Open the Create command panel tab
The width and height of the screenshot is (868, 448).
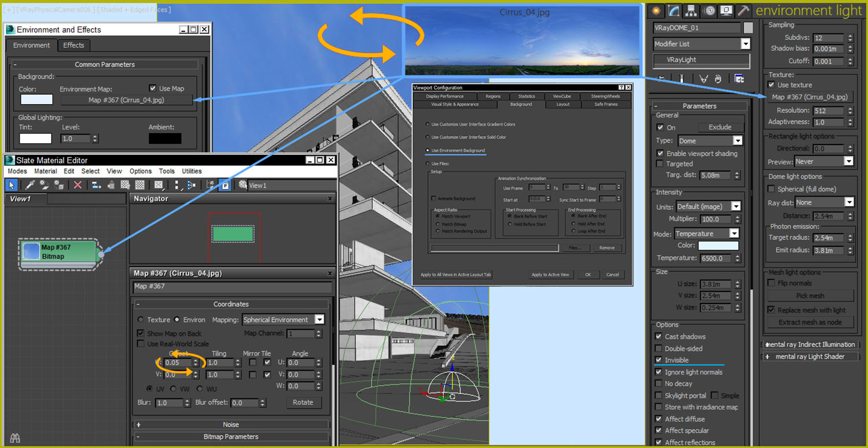pos(655,10)
